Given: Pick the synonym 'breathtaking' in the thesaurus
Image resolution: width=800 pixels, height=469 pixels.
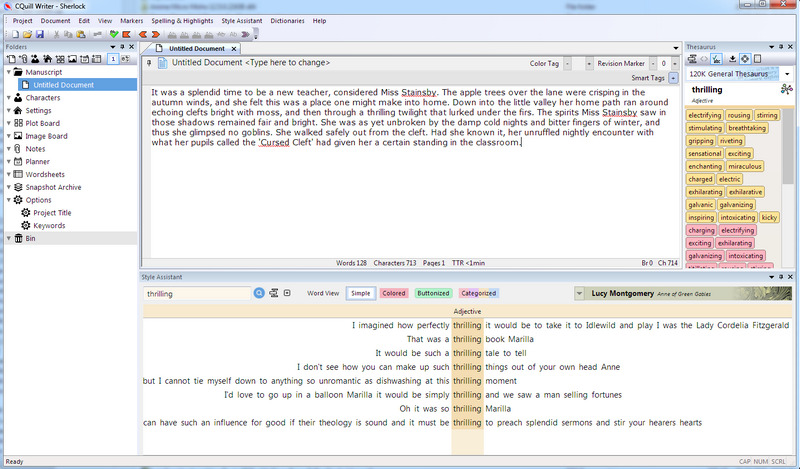Looking at the screenshot, I should (748, 128).
